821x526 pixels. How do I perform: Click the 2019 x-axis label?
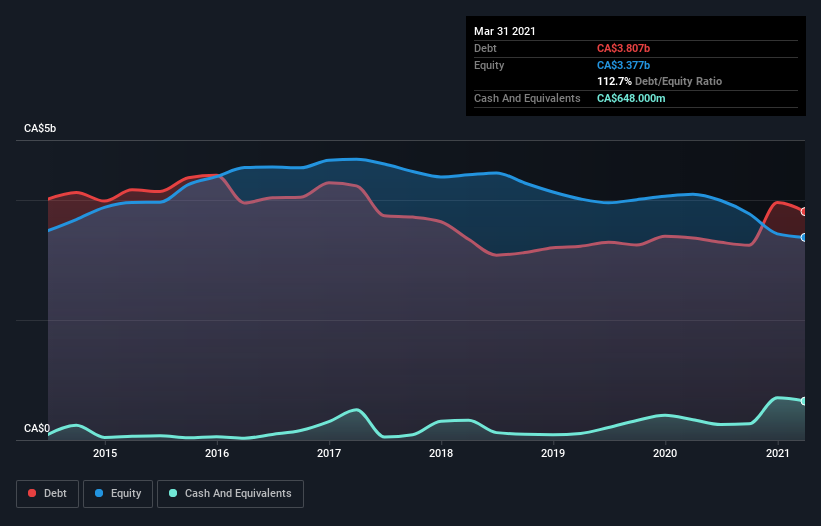coord(553,453)
